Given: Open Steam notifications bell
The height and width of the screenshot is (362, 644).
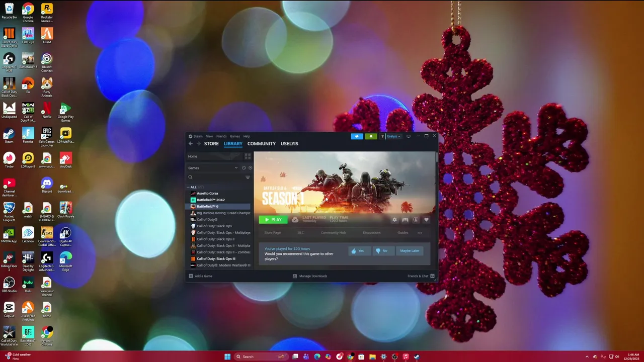Looking at the screenshot, I should coord(371,136).
